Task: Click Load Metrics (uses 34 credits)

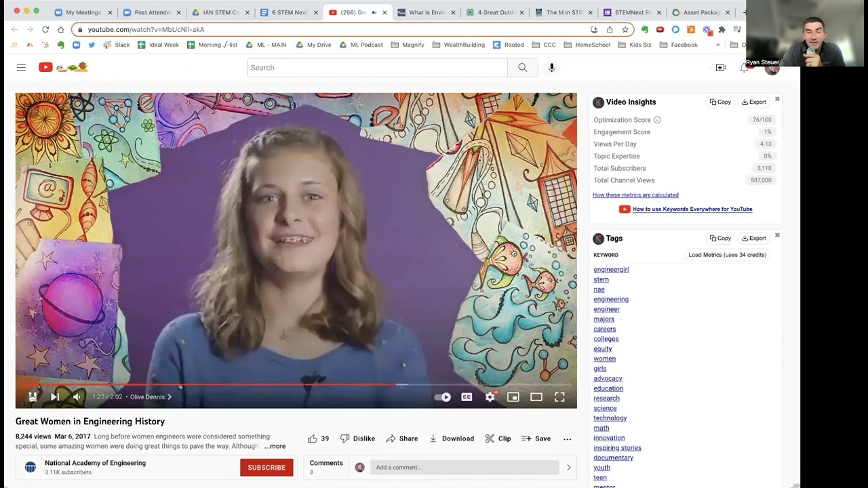Action: pyautogui.click(x=728, y=255)
